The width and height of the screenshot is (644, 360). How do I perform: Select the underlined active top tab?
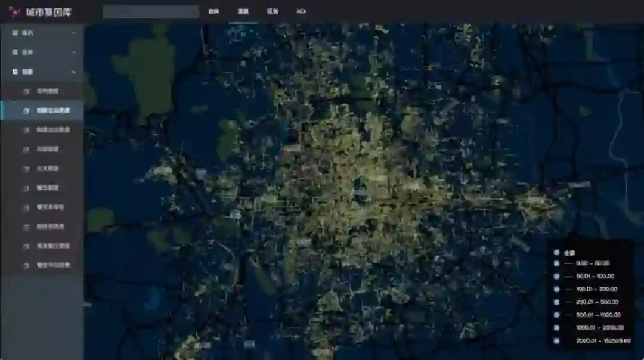click(243, 11)
